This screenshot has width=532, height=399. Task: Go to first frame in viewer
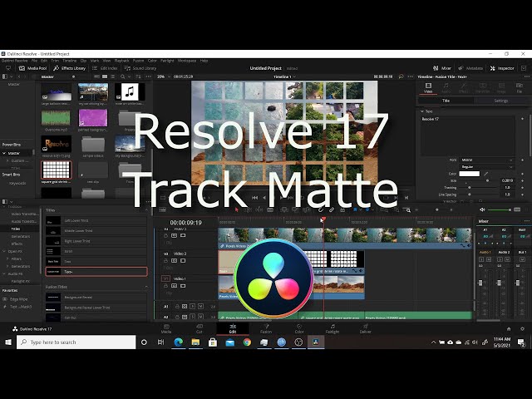255,198
